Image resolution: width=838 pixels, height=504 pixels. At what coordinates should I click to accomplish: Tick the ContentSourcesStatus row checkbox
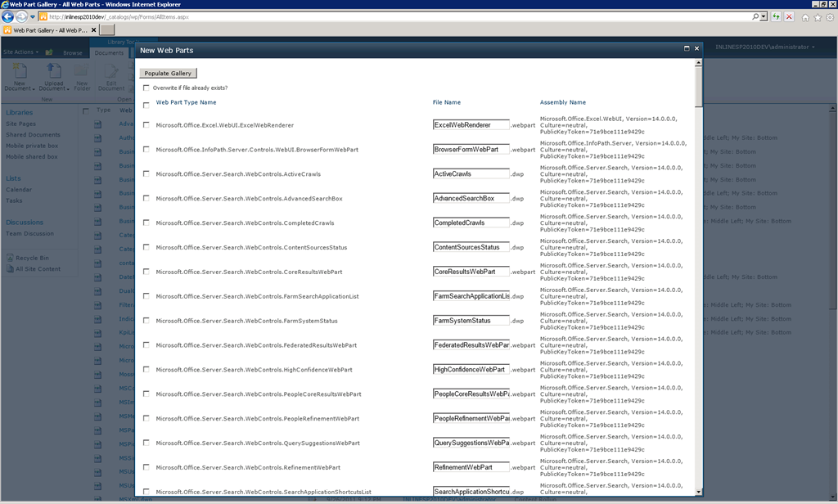click(x=146, y=247)
